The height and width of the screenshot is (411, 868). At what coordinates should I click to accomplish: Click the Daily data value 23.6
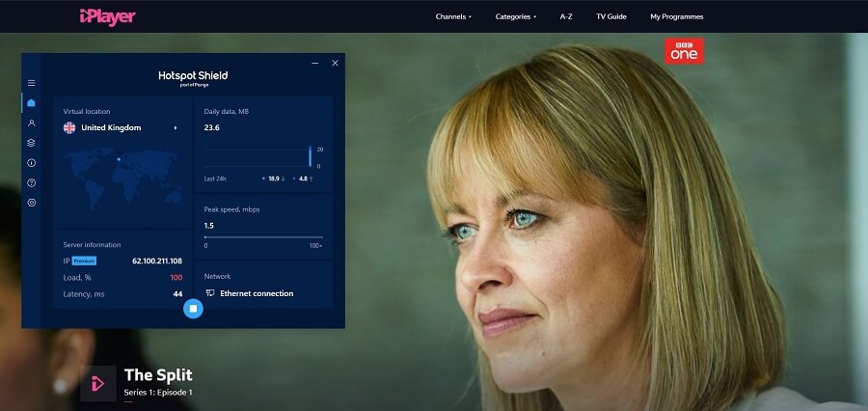point(212,127)
